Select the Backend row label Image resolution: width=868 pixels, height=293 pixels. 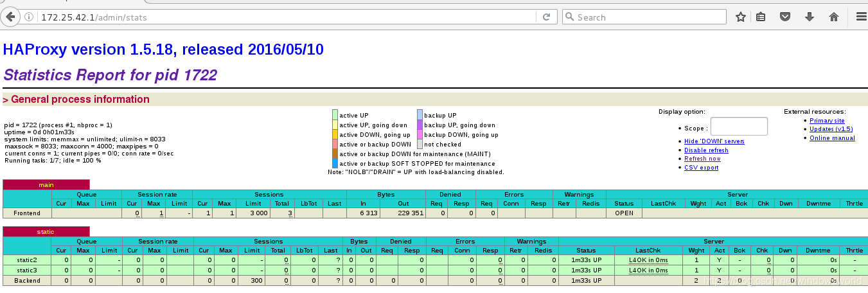(x=27, y=281)
